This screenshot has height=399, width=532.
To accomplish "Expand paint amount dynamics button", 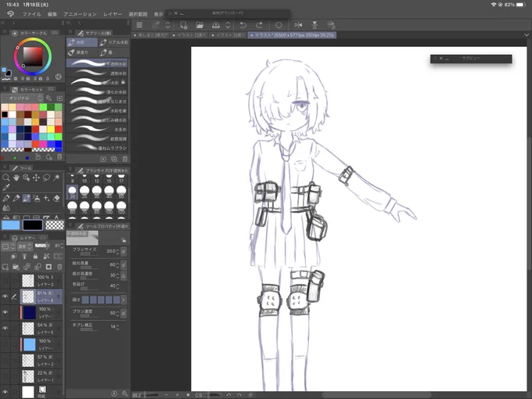I will pos(124,264).
